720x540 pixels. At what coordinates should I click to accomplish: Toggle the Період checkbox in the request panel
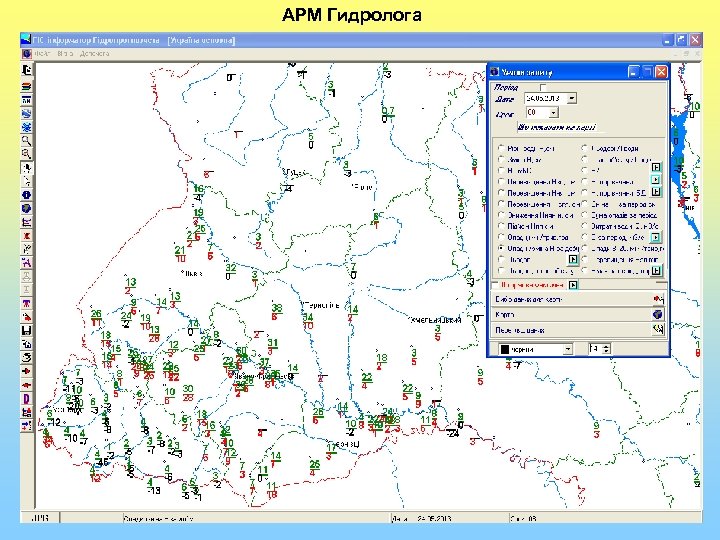543,87
